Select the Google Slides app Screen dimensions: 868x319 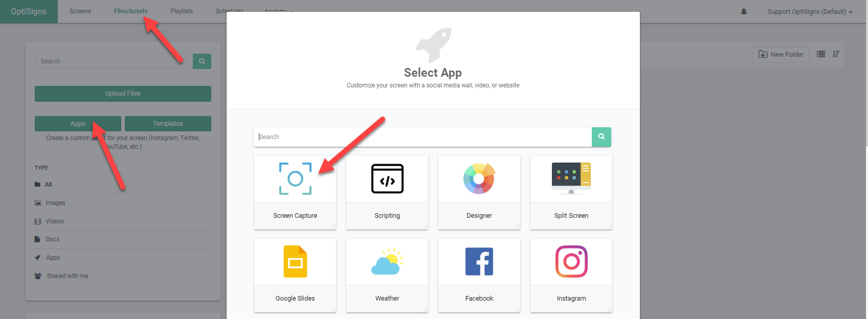(295, 276)
